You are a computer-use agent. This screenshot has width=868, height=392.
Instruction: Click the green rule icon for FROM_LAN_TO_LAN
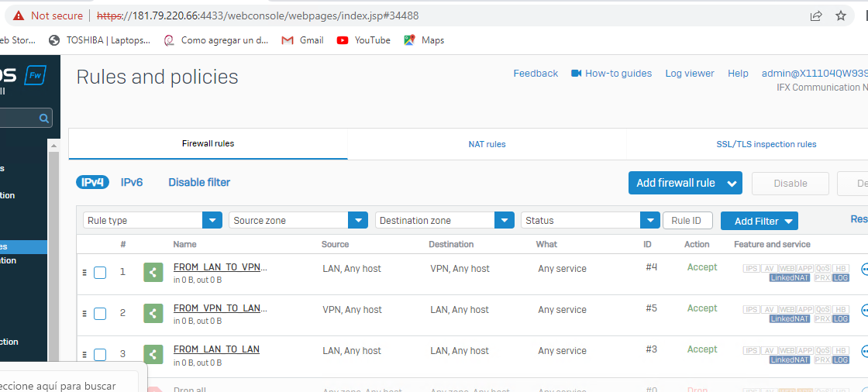click(x=153, y=355)
